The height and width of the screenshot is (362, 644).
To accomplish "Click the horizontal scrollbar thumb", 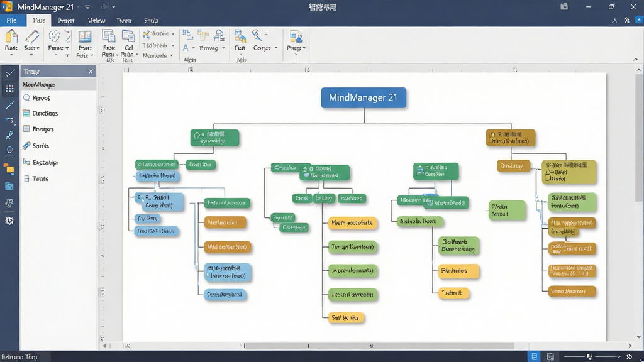I will [x=379, y=346].
